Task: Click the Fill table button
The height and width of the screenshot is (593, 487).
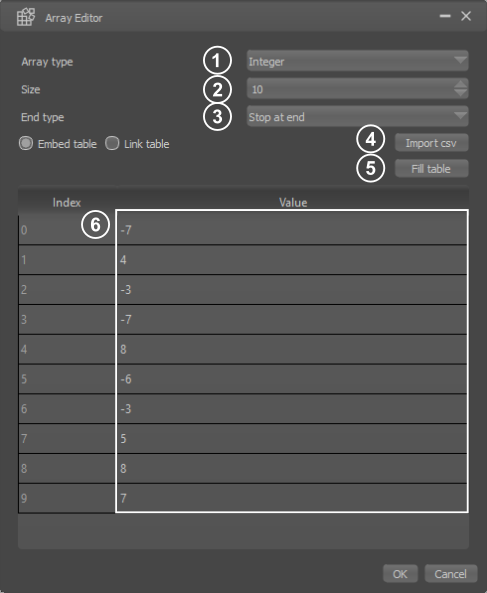Action: pos(431,168)
